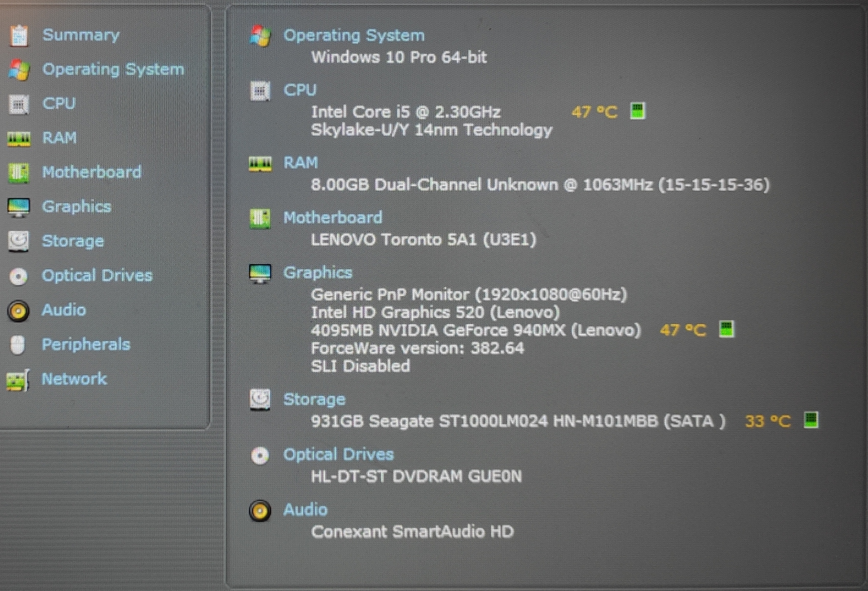Click the Graphics monitor icon in summary panel
Image resolution: width=868 pixels, height=591 pixels.
pyautogui.click(x=260, y=274)
